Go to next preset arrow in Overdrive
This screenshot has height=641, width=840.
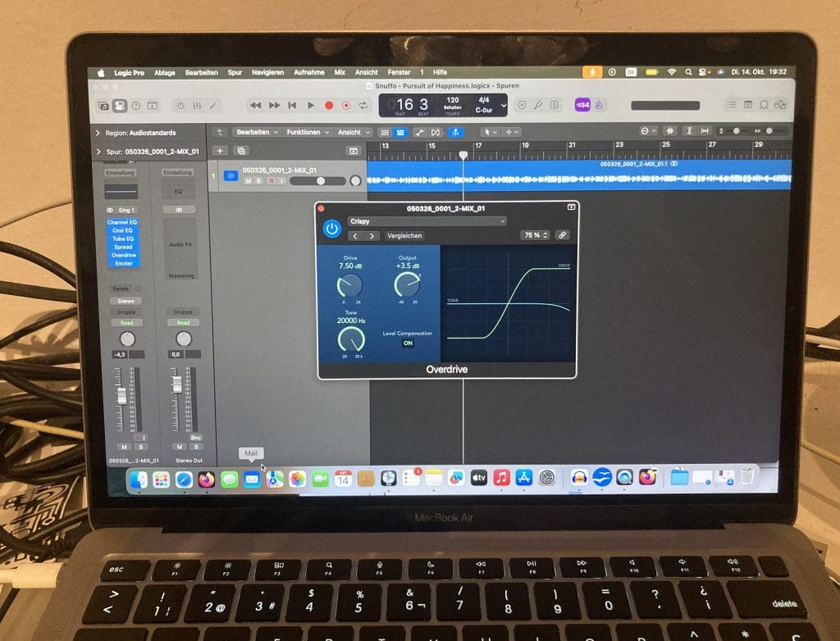[x=372, y=236]
